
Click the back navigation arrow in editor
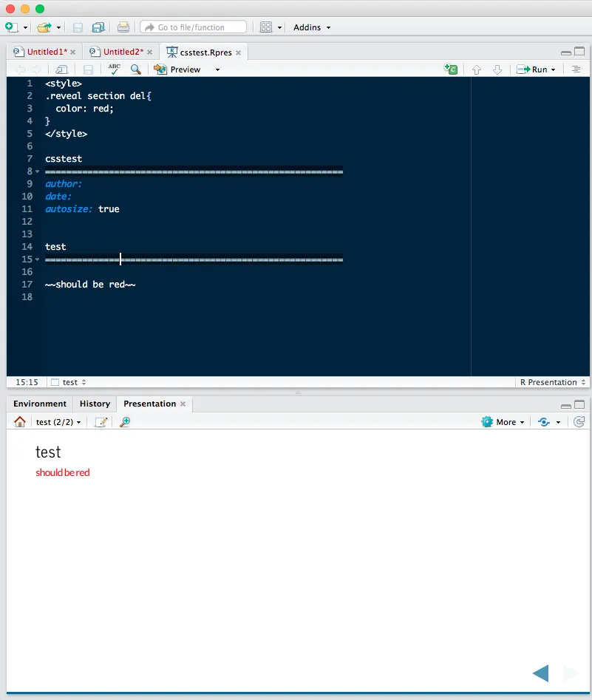point(20,69)
